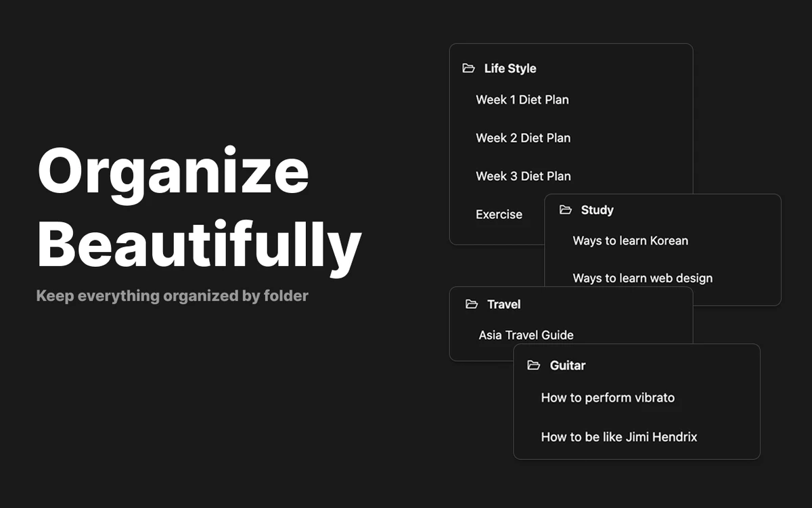Collapse the Life Style folder
Viewport: 812px width, 508px height.
(x=510, y=68)
